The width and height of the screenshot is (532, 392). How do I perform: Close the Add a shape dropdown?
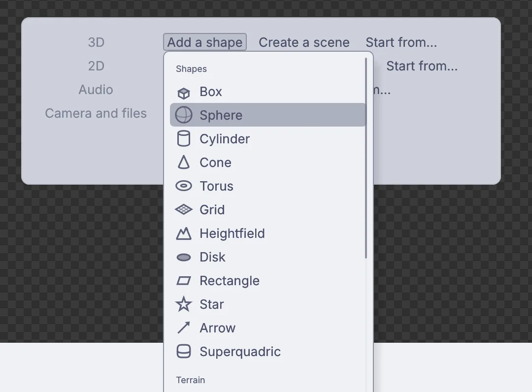coord(205,42)
